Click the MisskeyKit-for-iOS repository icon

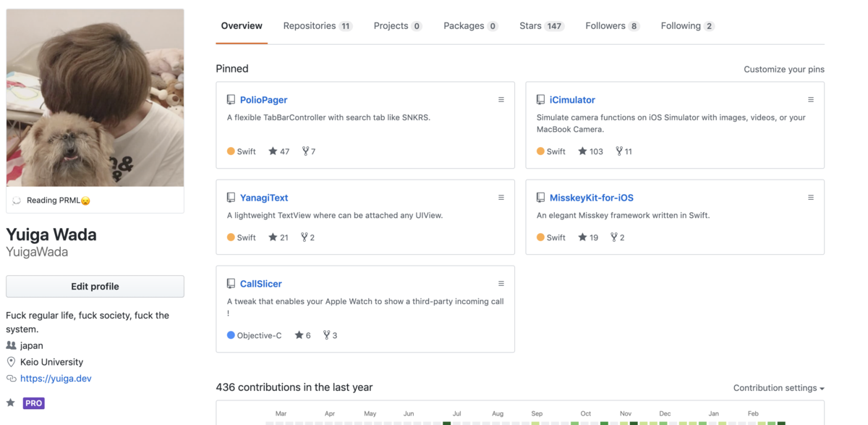coord(540,198)
